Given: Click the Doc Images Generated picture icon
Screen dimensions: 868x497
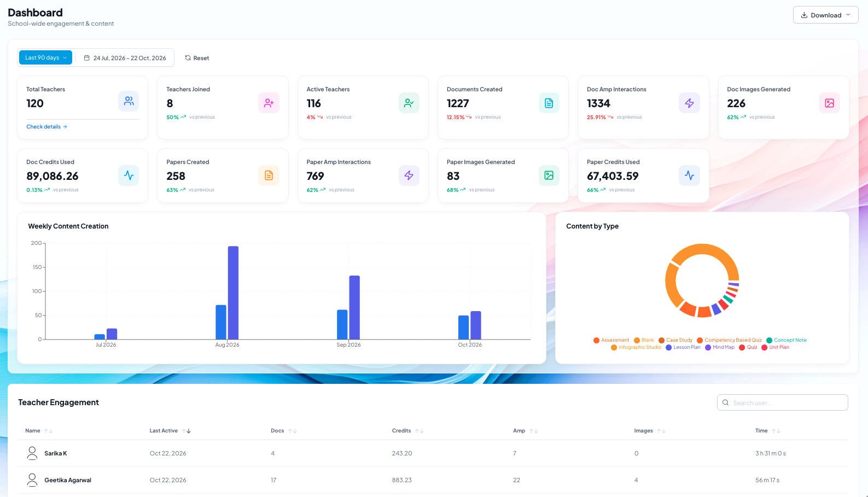Looking at the screenshot, I should 829,103.
